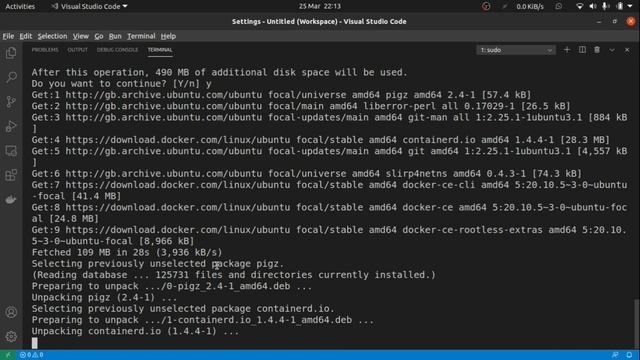This screenshot has width=640, height=360.
Task: Click the Get:4 download.docker.com containerd.io URL
Action: pos(178,140)
